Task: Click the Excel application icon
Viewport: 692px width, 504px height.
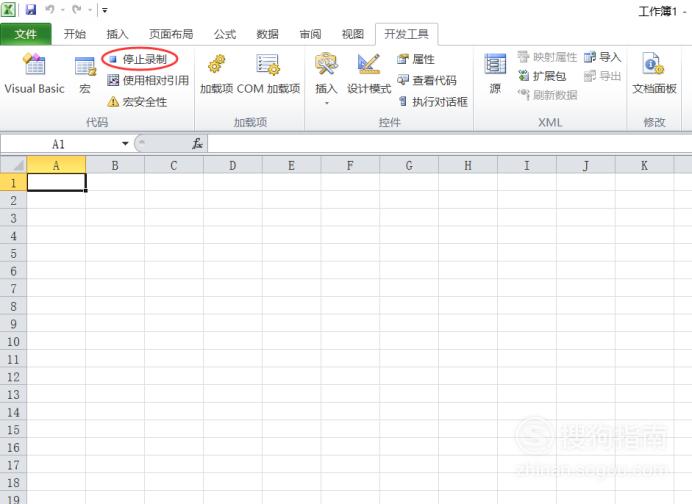Action: (8, 9)
